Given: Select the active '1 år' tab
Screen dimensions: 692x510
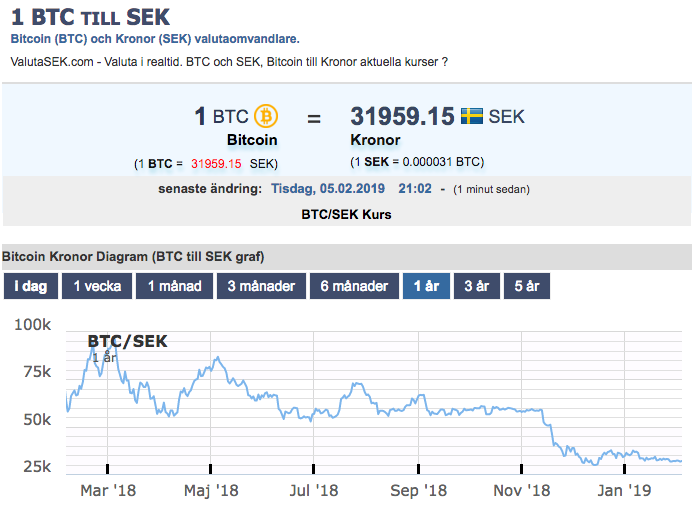Looking at the screenshot, I should coord(426,286).
